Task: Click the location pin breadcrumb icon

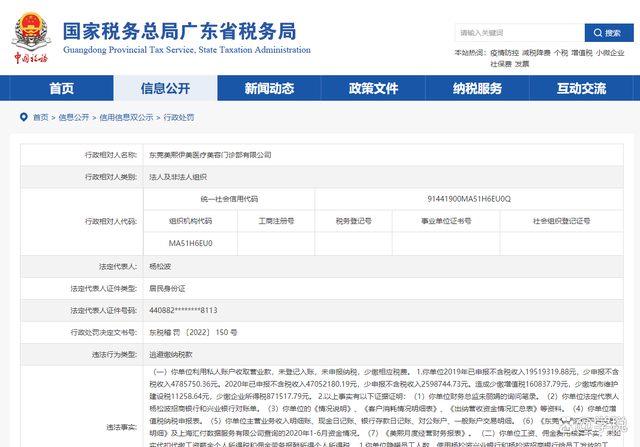Action: 24,117
